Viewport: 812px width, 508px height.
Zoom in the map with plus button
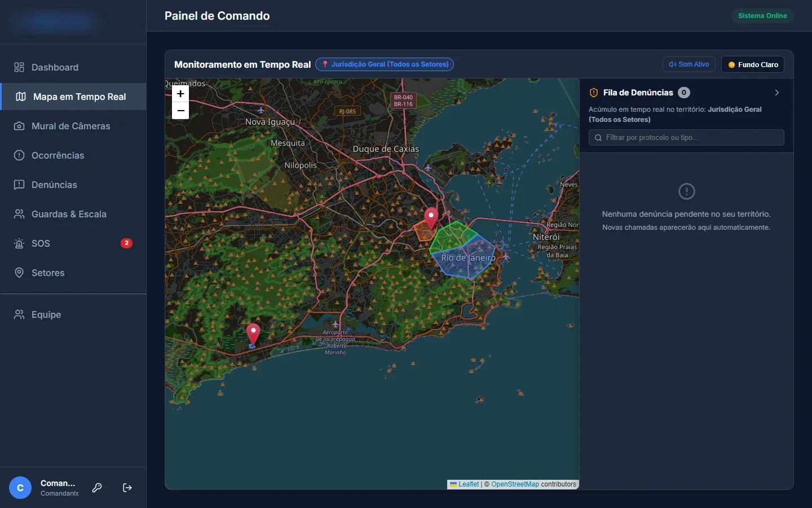(180, 94)
